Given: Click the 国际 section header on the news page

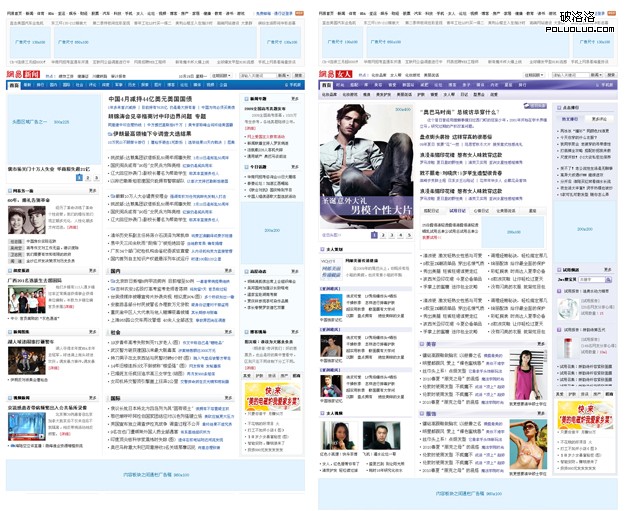Looking at the screenshot, I should pyautogui.click(x=115, y=398).
